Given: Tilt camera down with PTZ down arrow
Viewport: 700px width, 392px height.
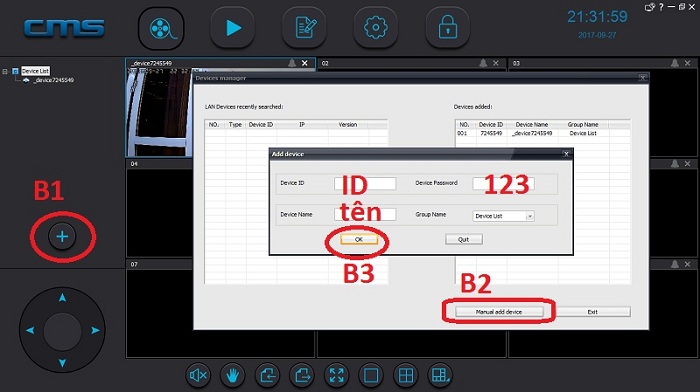Looking at the screenshot, I should click(x=62, y=363).
